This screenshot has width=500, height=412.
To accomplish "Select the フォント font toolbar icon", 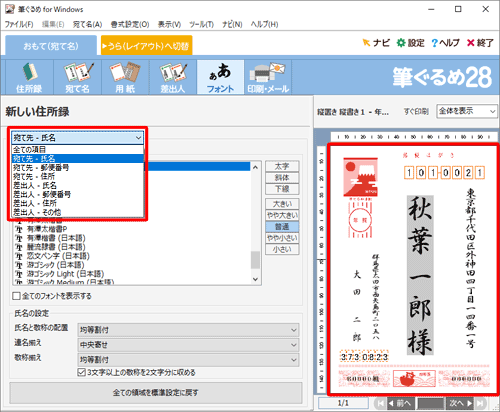I will click(220, 77).
